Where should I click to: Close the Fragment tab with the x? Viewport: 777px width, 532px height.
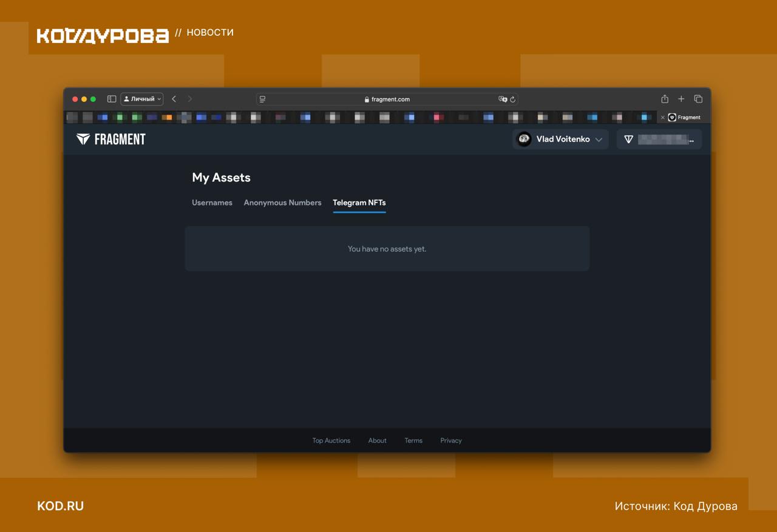coord(662,118)
